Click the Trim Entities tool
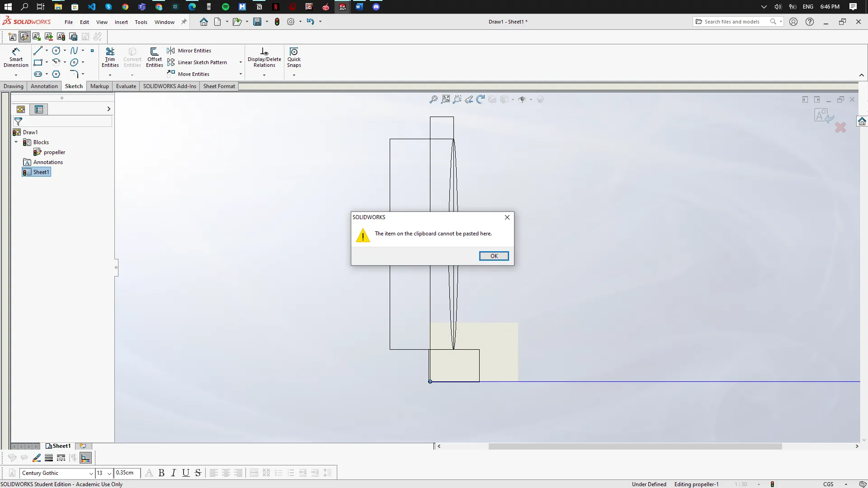This screenshot has height=488, width=868. pos(110,57)
